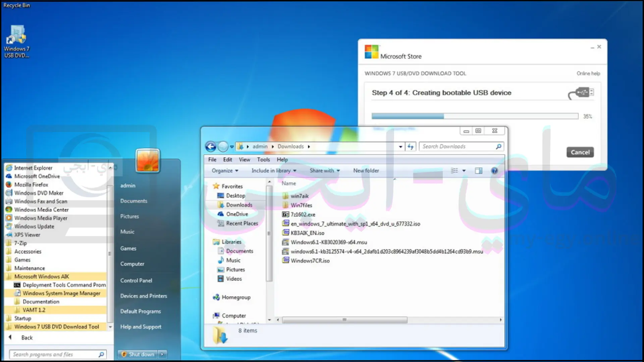Open the Edit menu in Explorer

[x=227, y=160]
